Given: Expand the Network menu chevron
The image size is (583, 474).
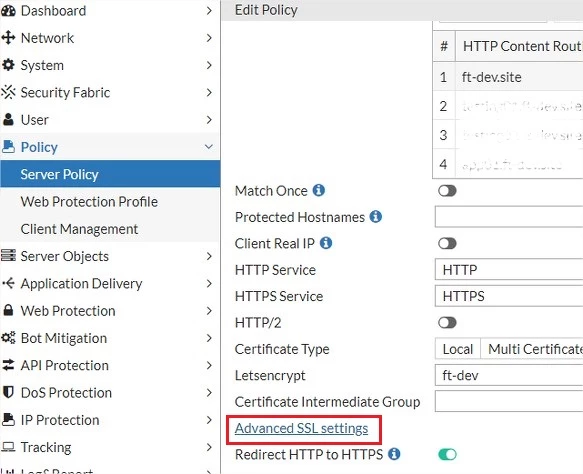Looking at the screenshot, I should click(209, 38).
